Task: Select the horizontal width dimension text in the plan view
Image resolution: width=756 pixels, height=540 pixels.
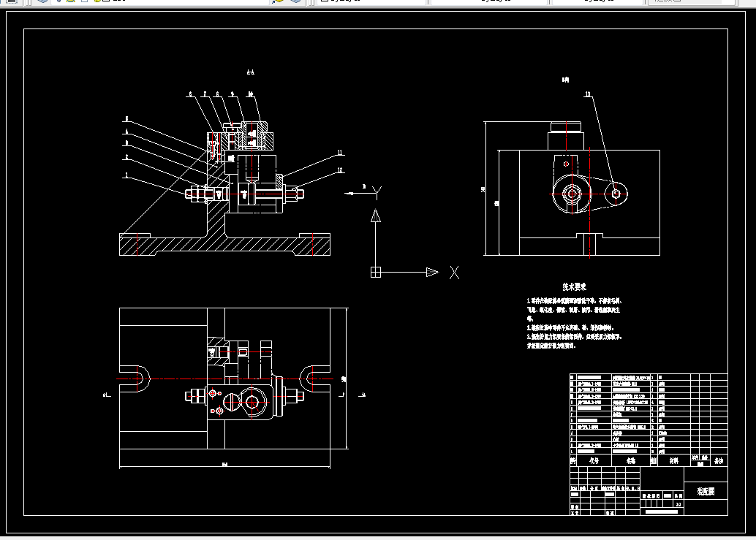Action: tap(224, 465)
